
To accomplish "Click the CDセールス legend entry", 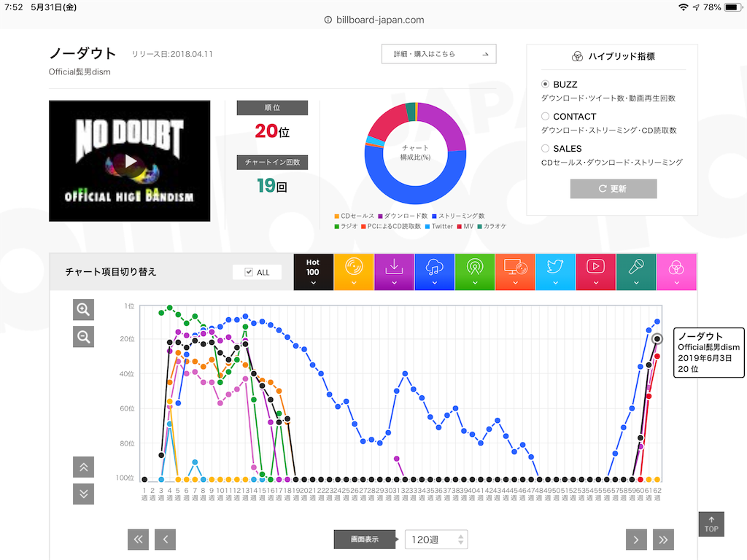I will point(355,216).
